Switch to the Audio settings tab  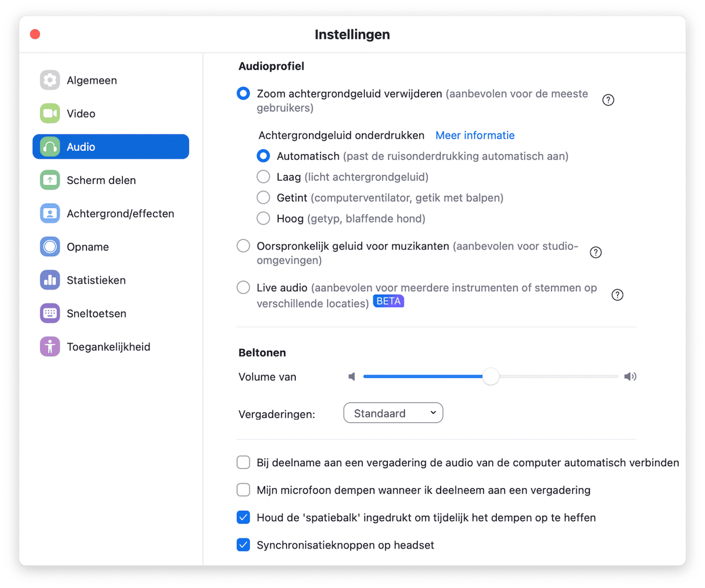coord(111,147)
